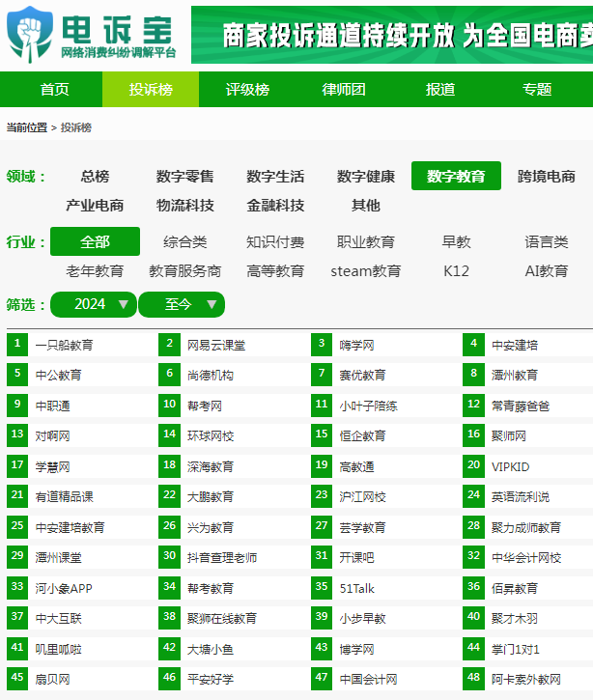Filter by 数字生活 field

[275, 176]
